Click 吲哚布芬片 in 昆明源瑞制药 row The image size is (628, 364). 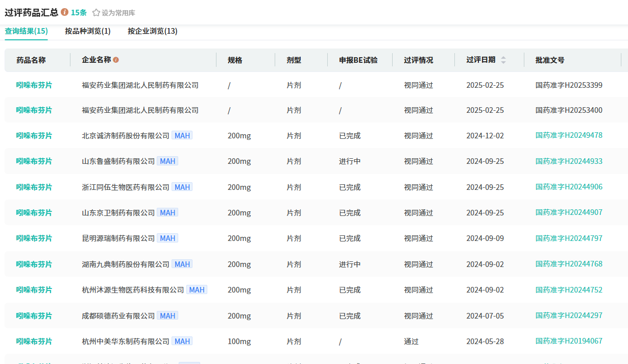34,238
